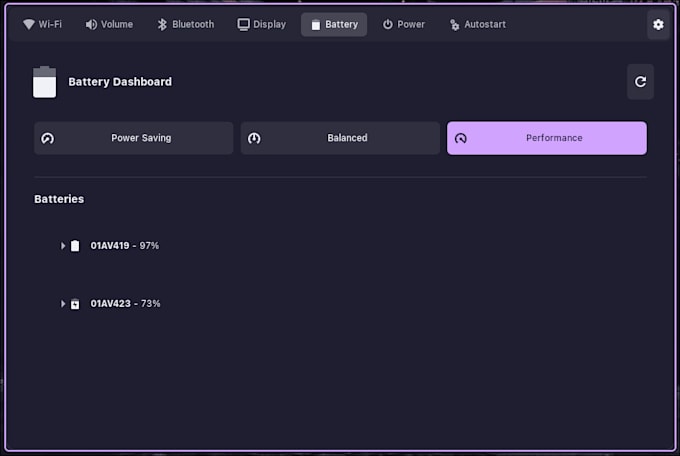This screenshot has height=456, width=680.
Task: Open the Autostart tab
Action: pos(477,24)
